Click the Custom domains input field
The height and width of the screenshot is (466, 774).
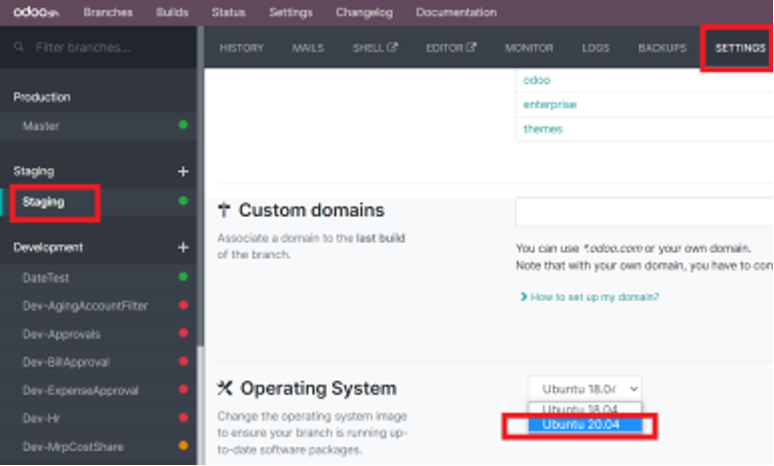(644, 211)
